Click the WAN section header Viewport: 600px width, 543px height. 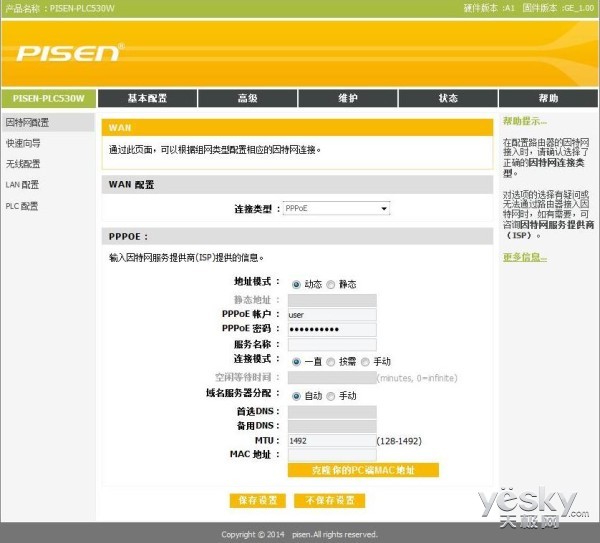pos(297,127)
